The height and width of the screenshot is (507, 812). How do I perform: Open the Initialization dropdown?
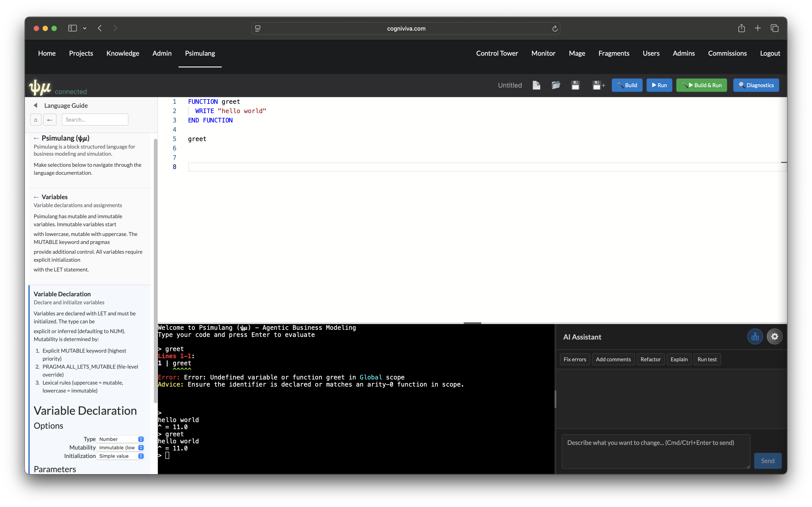coord(120,456)
